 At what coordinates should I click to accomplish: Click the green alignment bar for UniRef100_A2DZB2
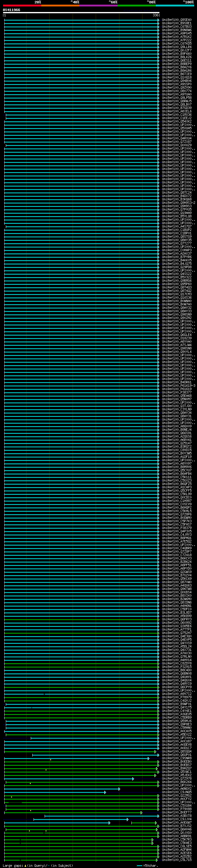pyautogui.click(x=82, y=857)
